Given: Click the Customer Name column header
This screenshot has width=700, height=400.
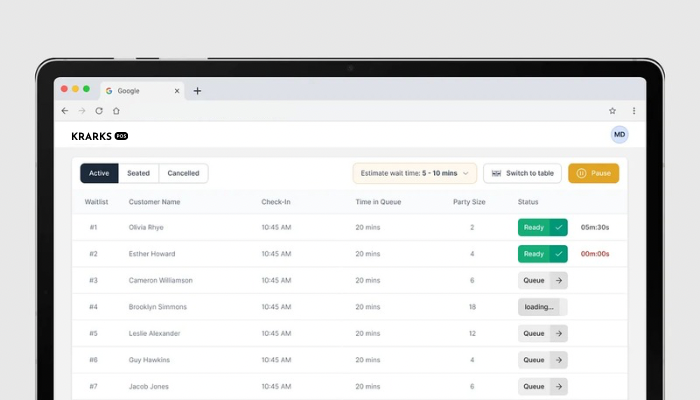Looking at the screenshot, I should (154, 202).
